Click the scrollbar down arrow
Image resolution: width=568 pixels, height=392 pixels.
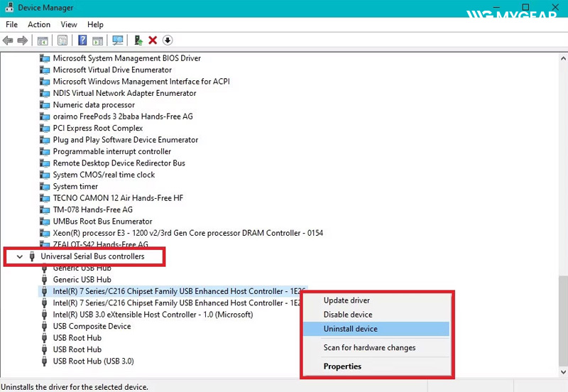563,371
